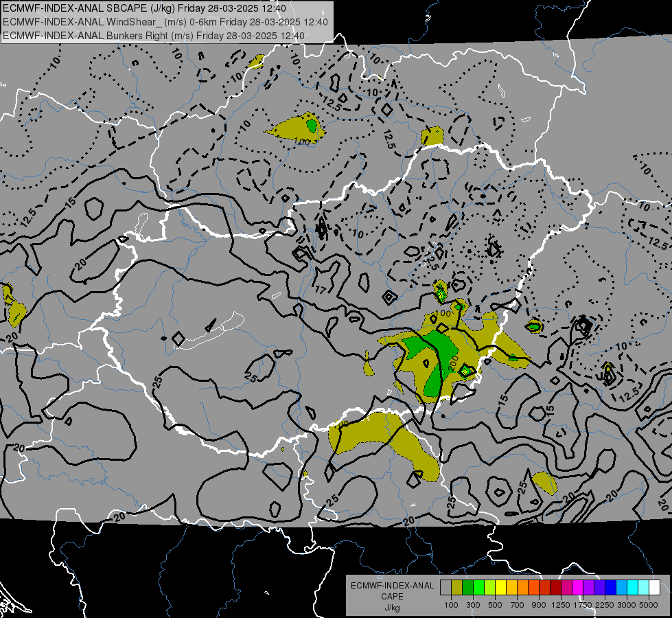Click the gray swatch in CAPE legend
This screenshot has width=672, height=618.
(445, 587)
